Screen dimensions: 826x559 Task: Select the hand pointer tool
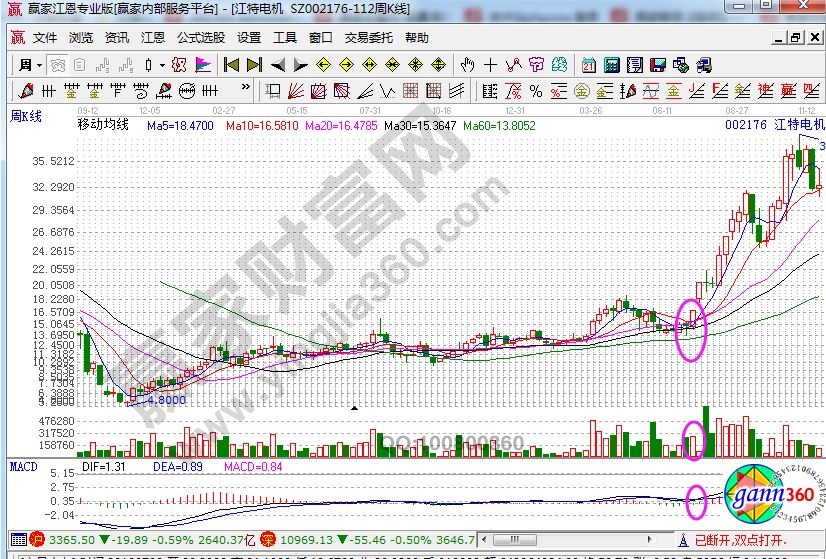click(467, 65)
